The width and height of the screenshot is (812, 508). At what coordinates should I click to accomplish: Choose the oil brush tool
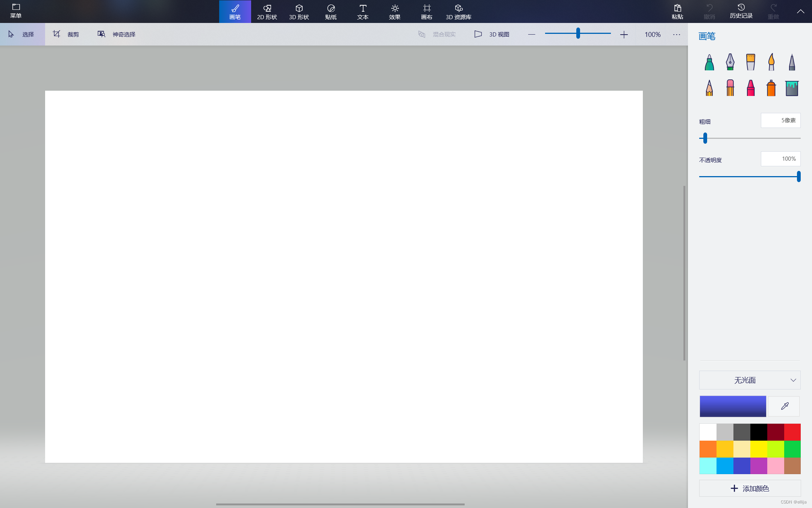750,62
